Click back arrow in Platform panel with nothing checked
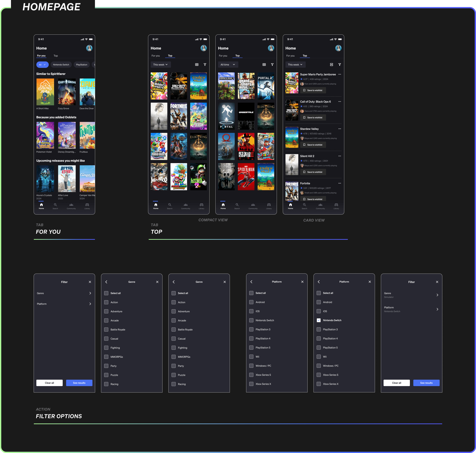Image resolution: width=476 pixels, height=453 pixels. (x=251, y=282)
